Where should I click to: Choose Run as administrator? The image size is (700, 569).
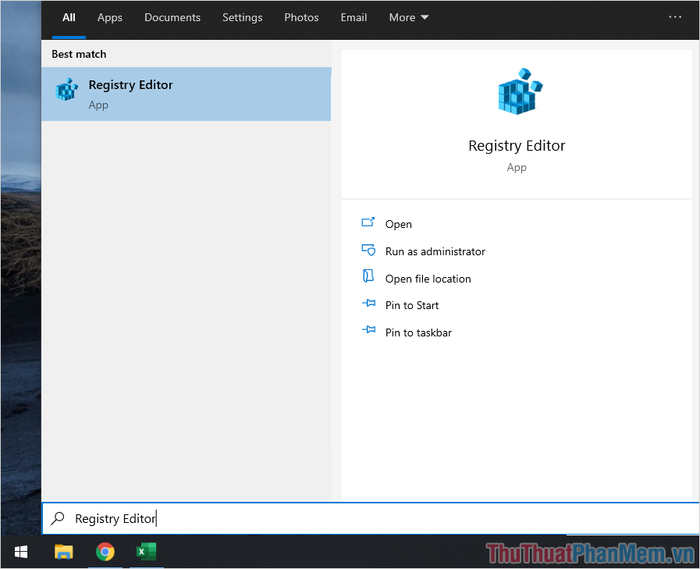point(435,251)
